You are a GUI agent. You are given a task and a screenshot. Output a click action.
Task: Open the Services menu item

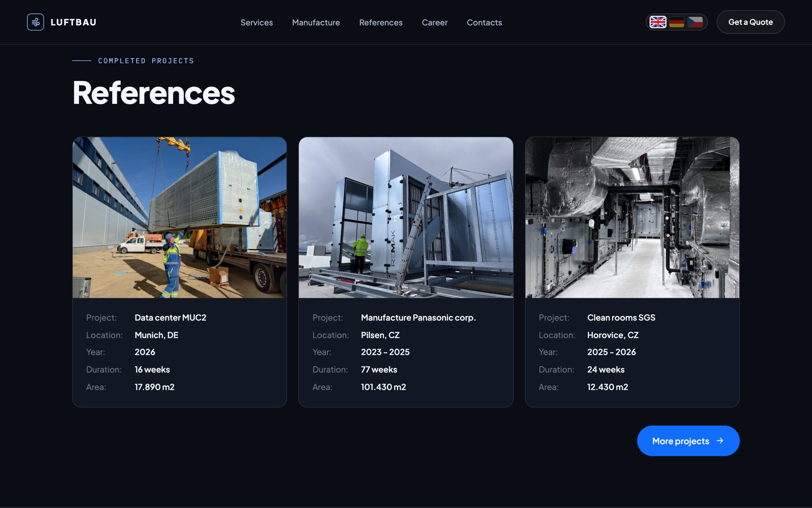(257, 23)
